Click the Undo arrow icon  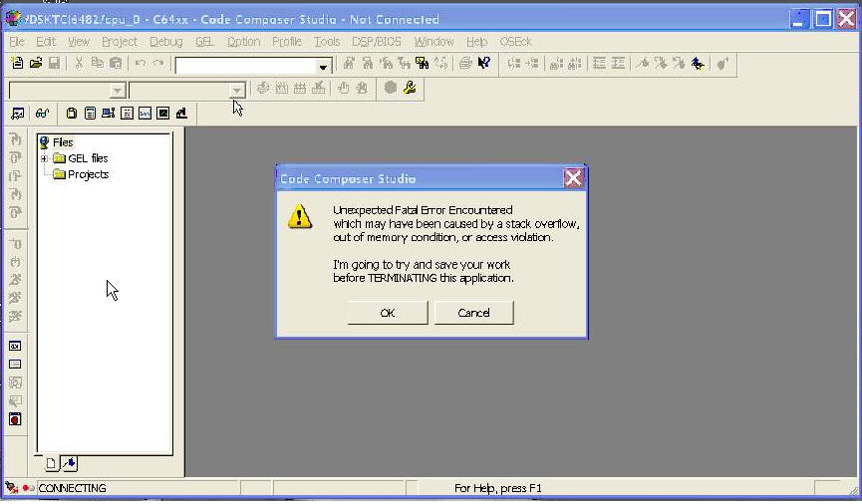coord(141,63)
